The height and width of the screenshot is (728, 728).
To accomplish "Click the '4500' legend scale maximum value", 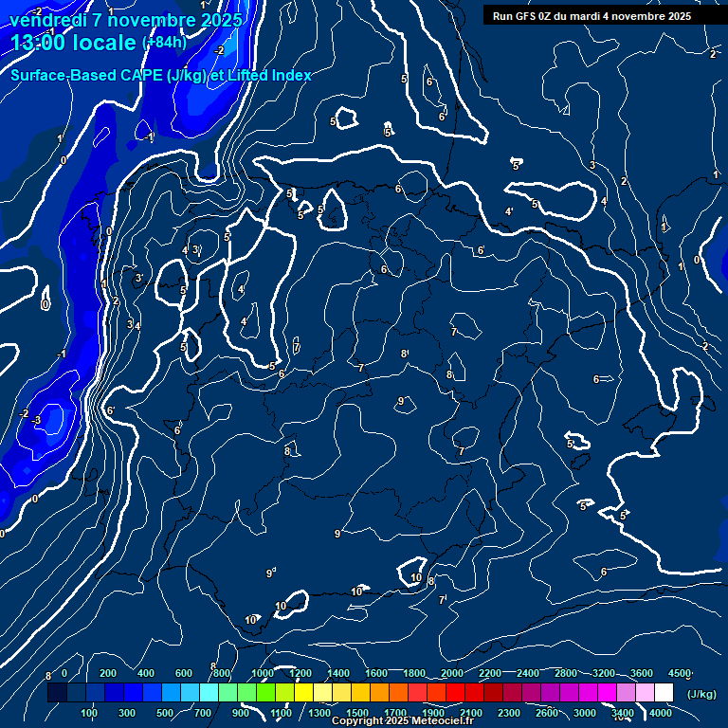I will click(x=680, y=673).
